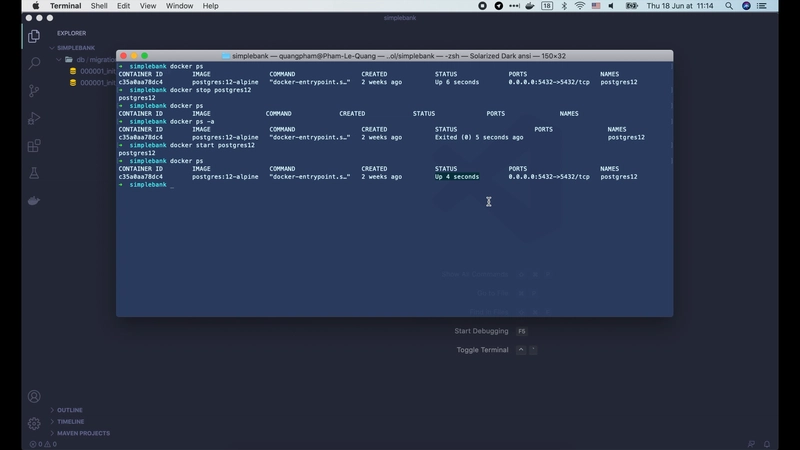Open the Wi-Fi menu bar icon
This screenshot has width=800, height=450.
tap(580, 6)
